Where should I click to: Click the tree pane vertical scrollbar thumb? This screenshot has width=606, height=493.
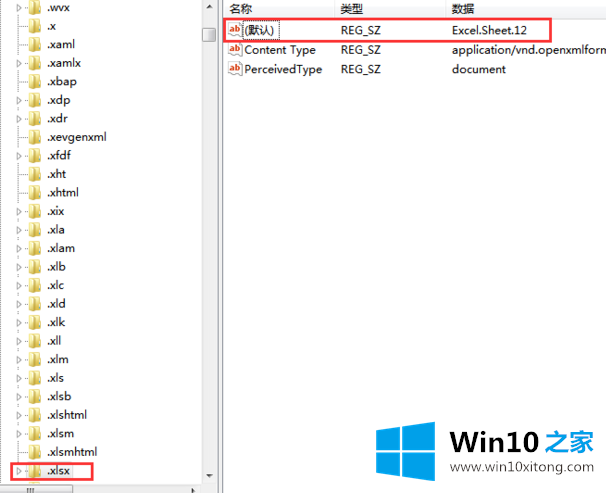click(x=209, y=34)
